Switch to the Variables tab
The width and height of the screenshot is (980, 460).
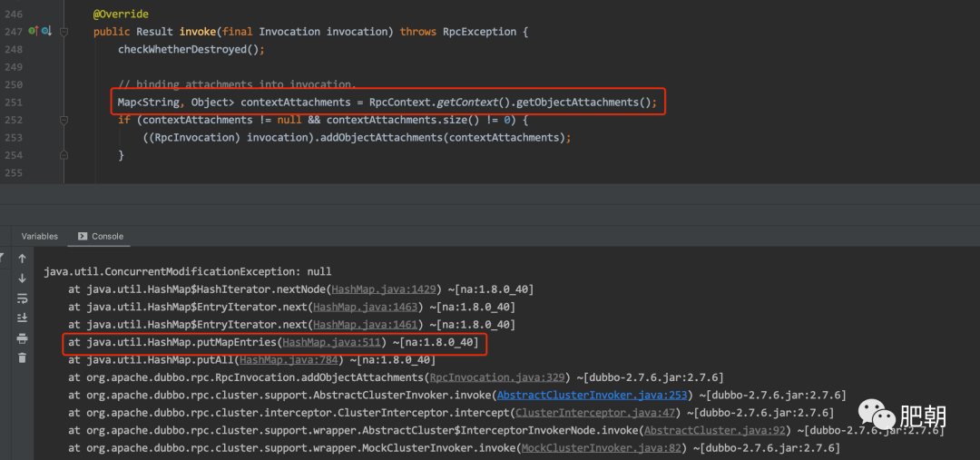pyautogui.click(x=39, y=236)
